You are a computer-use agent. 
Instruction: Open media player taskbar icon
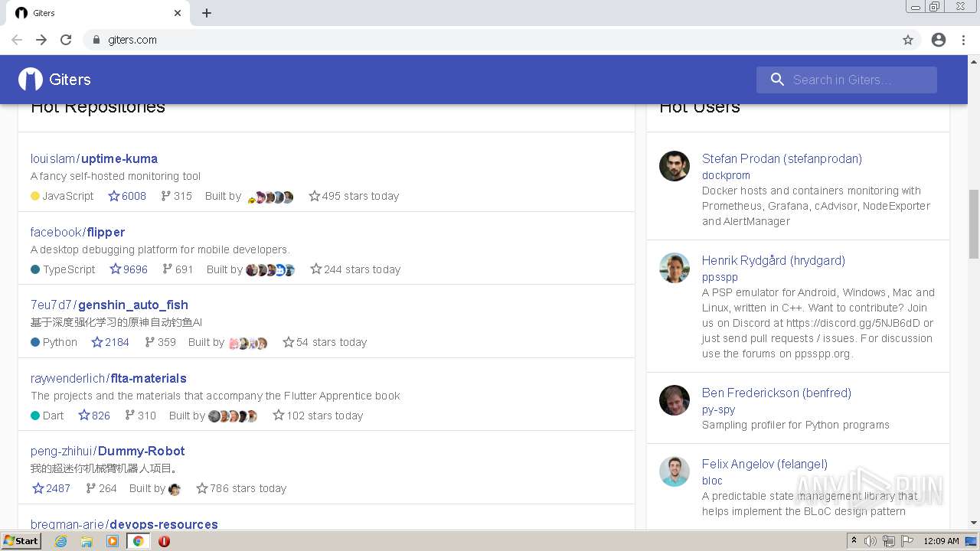[x=113, y=541]
